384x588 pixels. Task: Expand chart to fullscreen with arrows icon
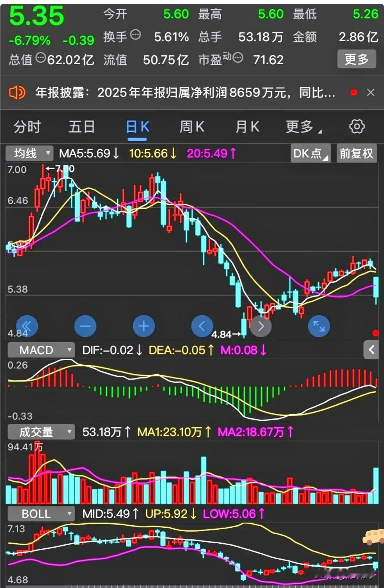pos(319,326)
